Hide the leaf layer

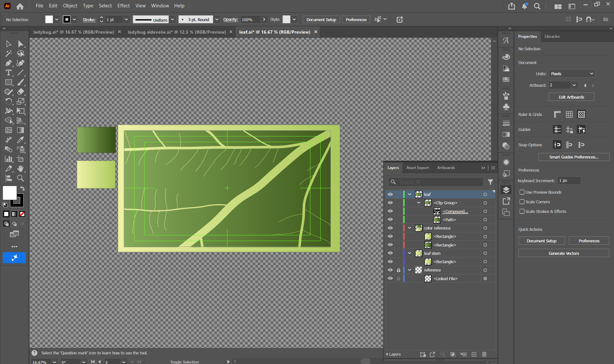(x=390, y=194)
